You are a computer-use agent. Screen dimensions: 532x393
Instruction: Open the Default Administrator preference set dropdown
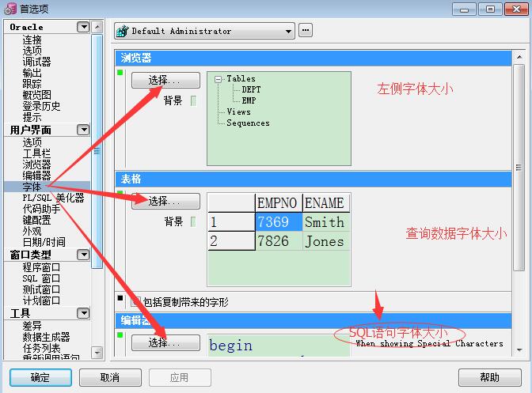click(204, 31)
